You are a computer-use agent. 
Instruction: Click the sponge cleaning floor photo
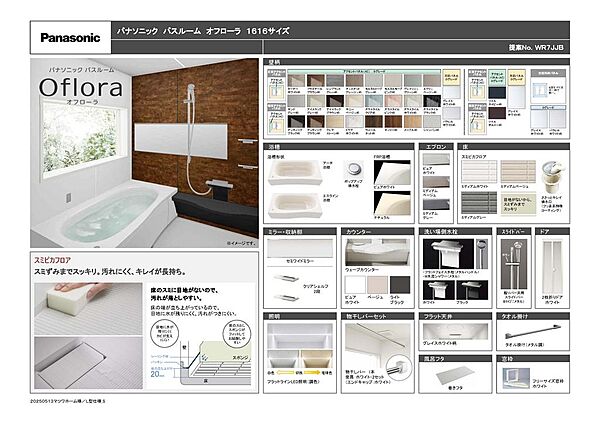(x=88, y=309)
